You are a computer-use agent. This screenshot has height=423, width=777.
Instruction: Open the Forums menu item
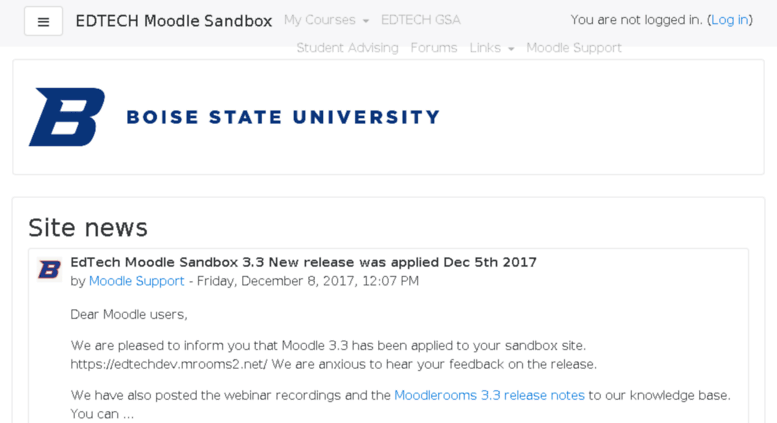(434, 48)
